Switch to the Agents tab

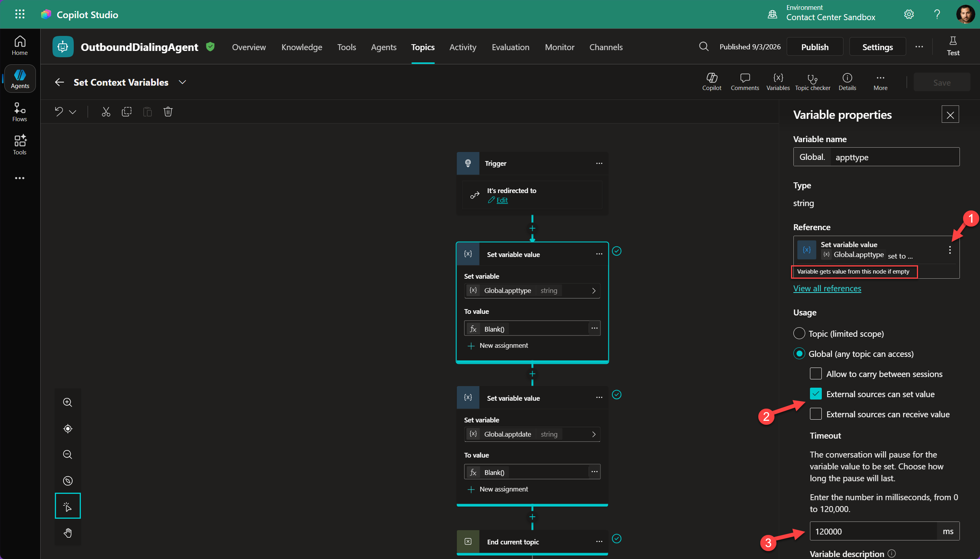tap(383, 47)
